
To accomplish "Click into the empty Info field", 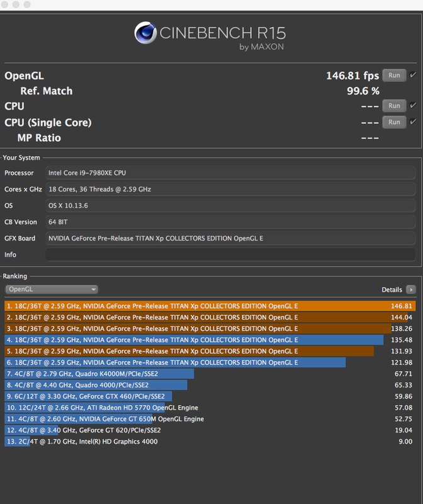I will point(230,255).
